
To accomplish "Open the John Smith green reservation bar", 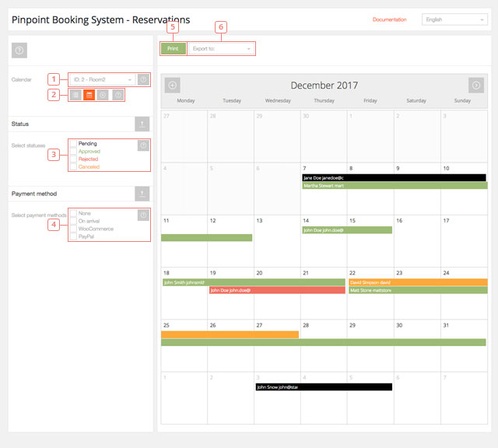I will (254, 282).
